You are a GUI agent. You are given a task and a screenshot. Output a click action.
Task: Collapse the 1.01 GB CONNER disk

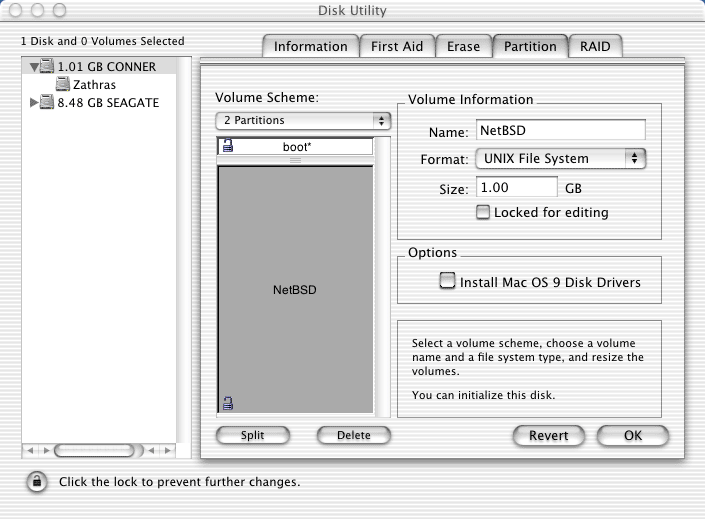(x=34, y=67)
